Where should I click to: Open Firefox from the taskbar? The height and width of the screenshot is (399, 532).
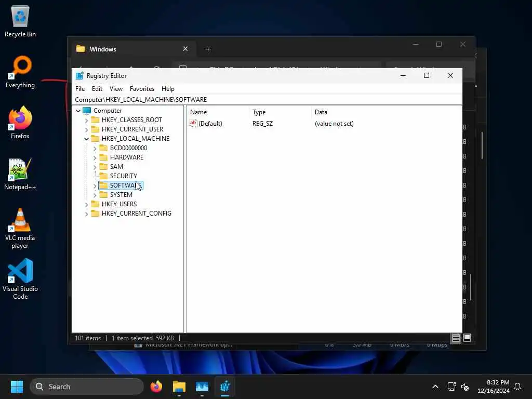click(x=156, y=387)
